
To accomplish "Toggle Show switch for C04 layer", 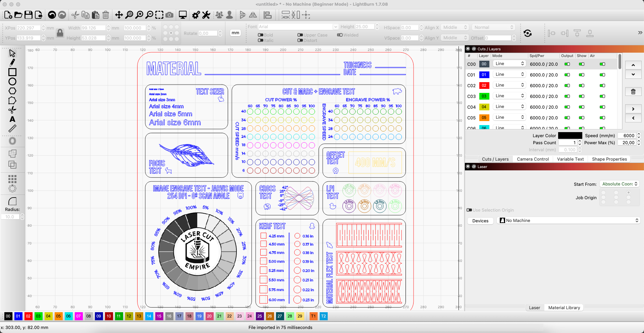I will pyautogui.click(x=582, y=107).
